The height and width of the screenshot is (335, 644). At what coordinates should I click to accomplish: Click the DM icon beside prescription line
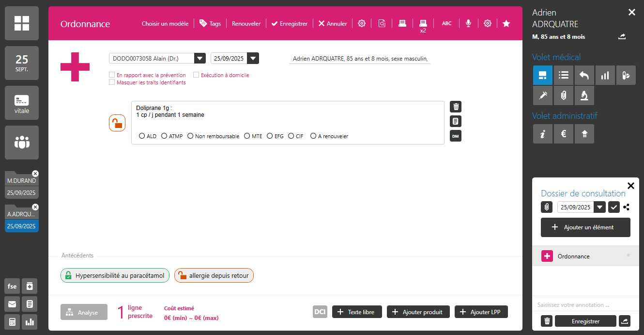[x=455, y=136]
